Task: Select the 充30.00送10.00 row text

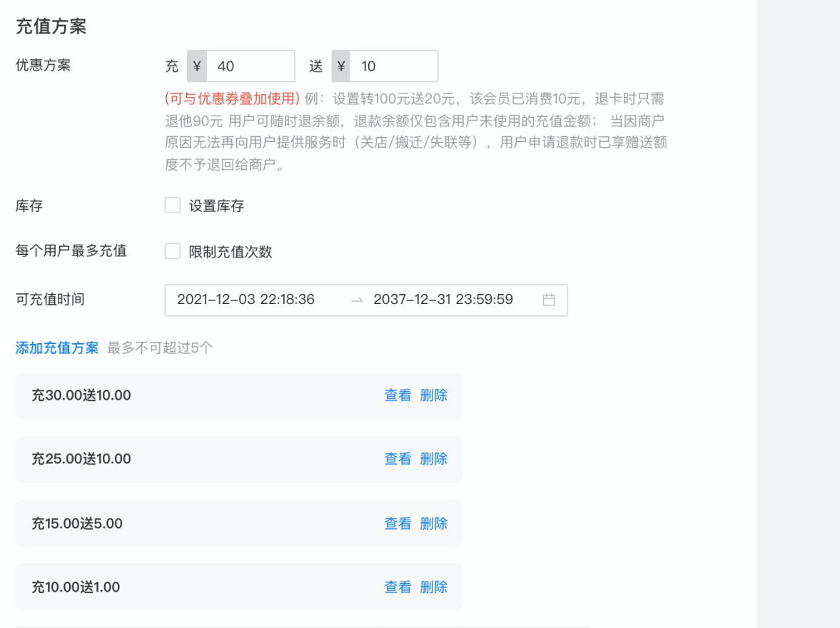Action: [81, 395]
